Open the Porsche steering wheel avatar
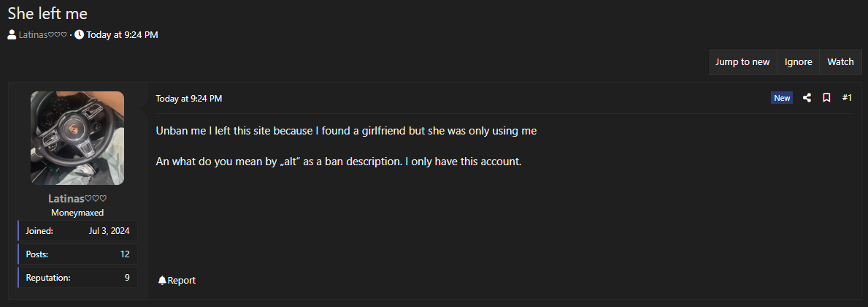The height and width of the screenshot is (307, 868). (x=77, y=138)
